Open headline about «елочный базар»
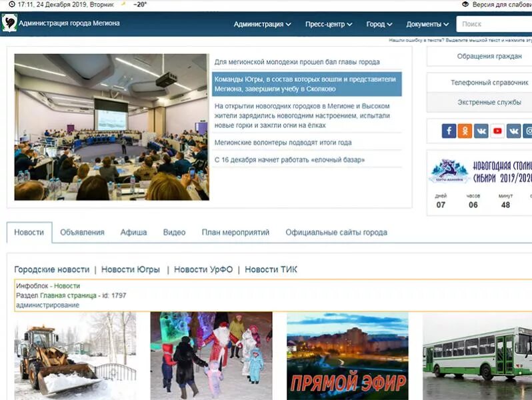Screen dimensions: 532x400 [x=289, y=160]
